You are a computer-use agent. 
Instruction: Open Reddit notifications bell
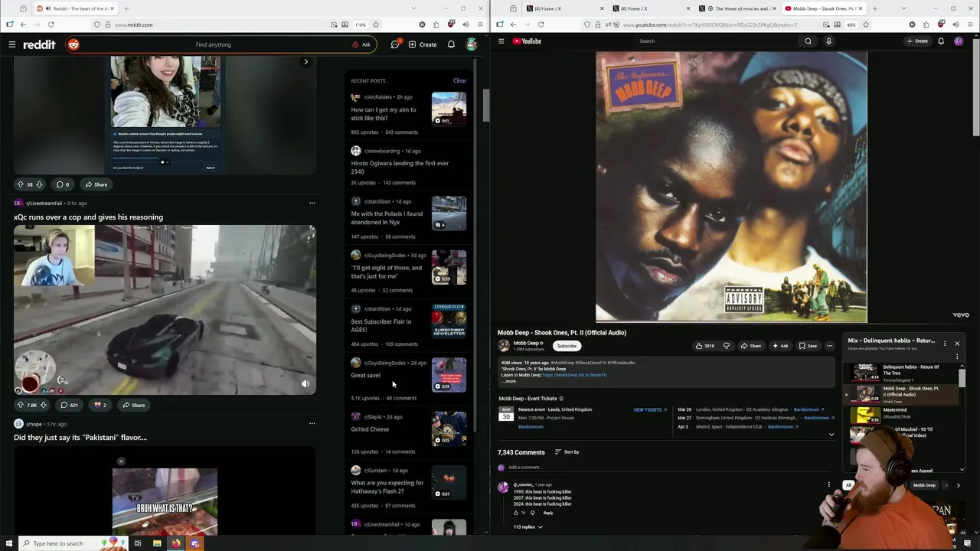[451, 44]
